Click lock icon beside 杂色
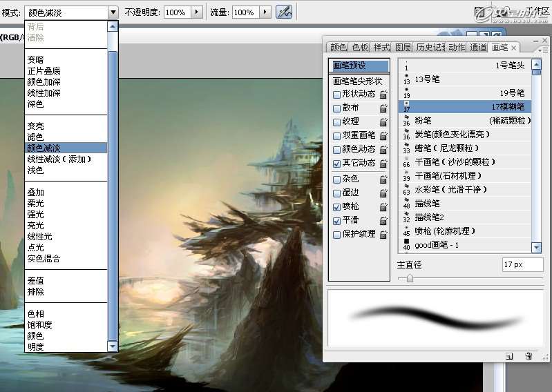Screen dimensions: 552x392 click(383, 179)
